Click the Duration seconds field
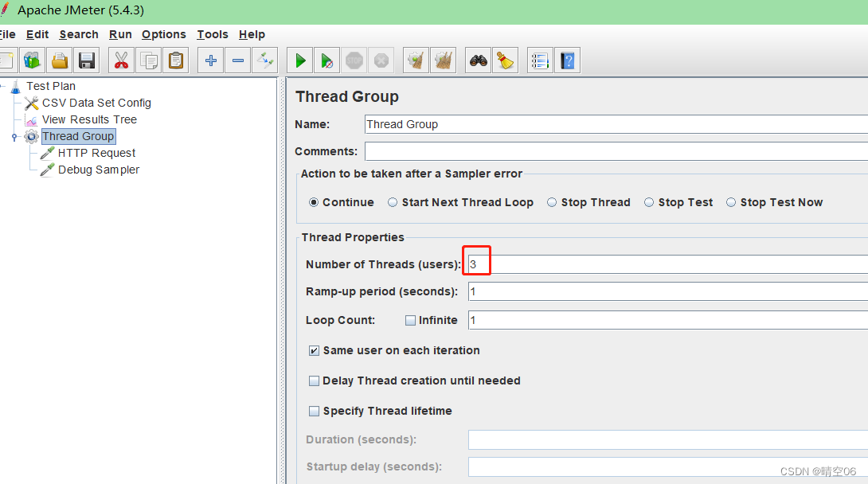Image resolution: width=868 pixels, height=484 pixels. pyautogui.click(x=668, y=439)
